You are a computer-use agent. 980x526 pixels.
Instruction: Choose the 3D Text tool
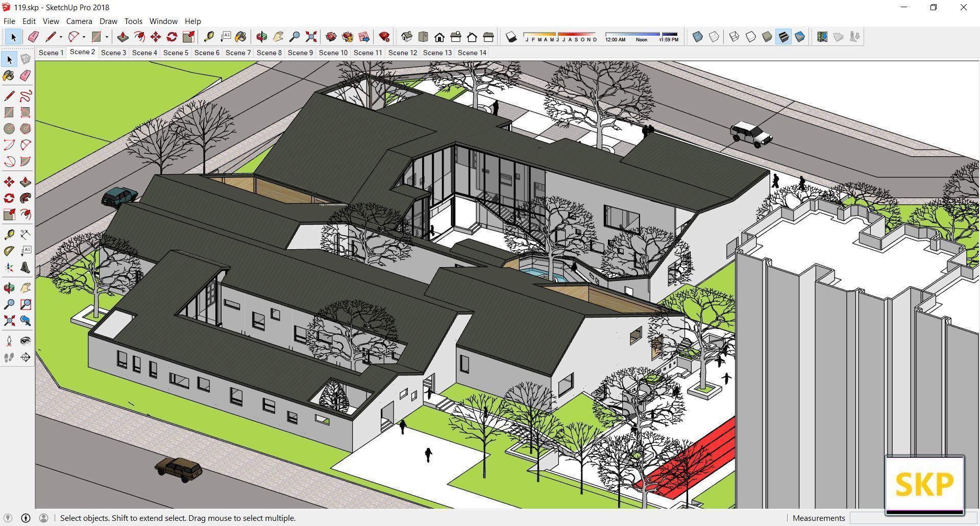click(x=26, y=268)
